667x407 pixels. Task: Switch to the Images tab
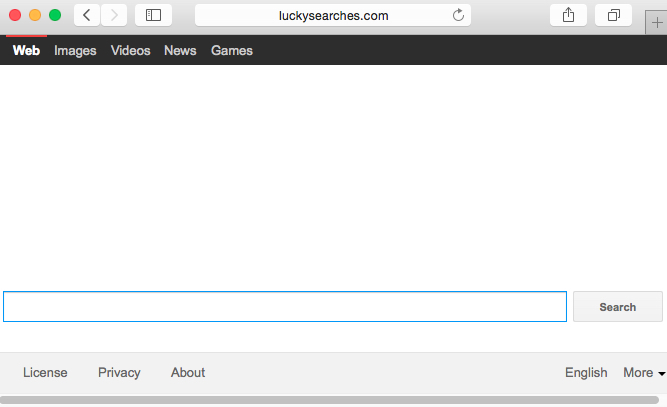[75, 51]
